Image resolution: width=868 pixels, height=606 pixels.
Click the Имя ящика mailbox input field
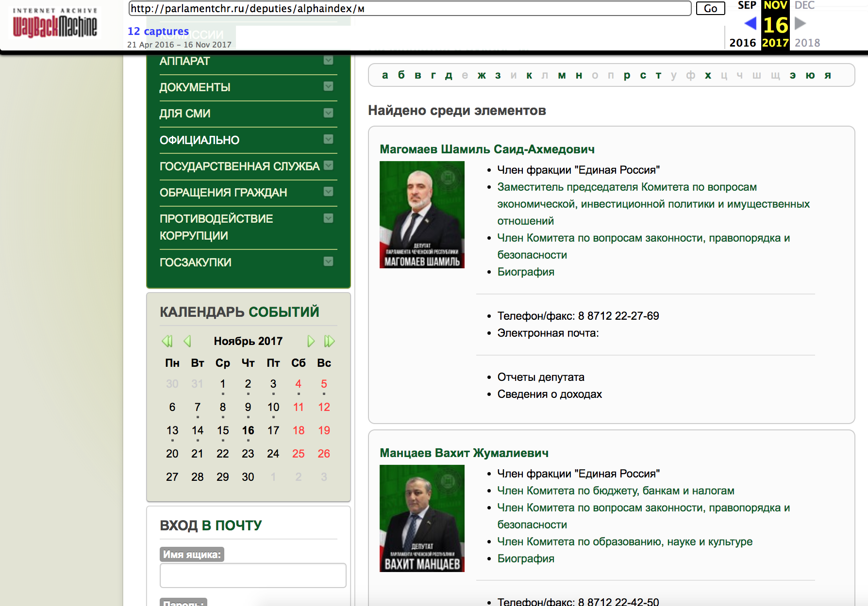click(253, 575)
